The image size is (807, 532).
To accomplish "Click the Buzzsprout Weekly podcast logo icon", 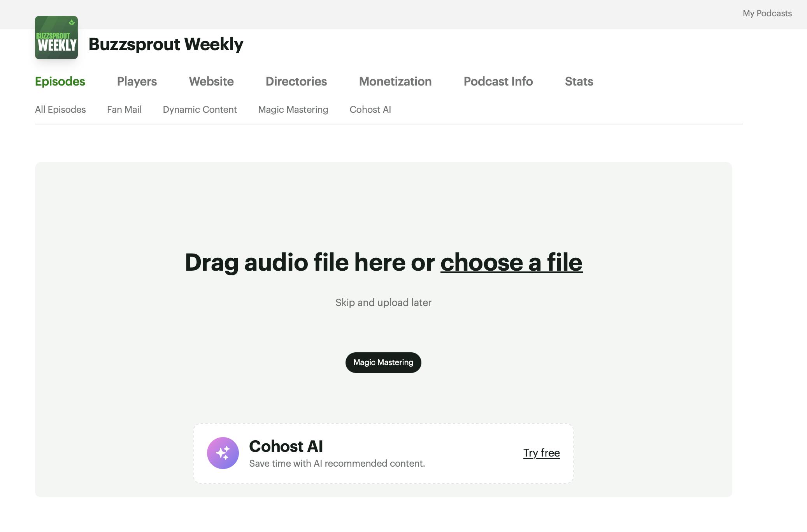I will [56, 37].
